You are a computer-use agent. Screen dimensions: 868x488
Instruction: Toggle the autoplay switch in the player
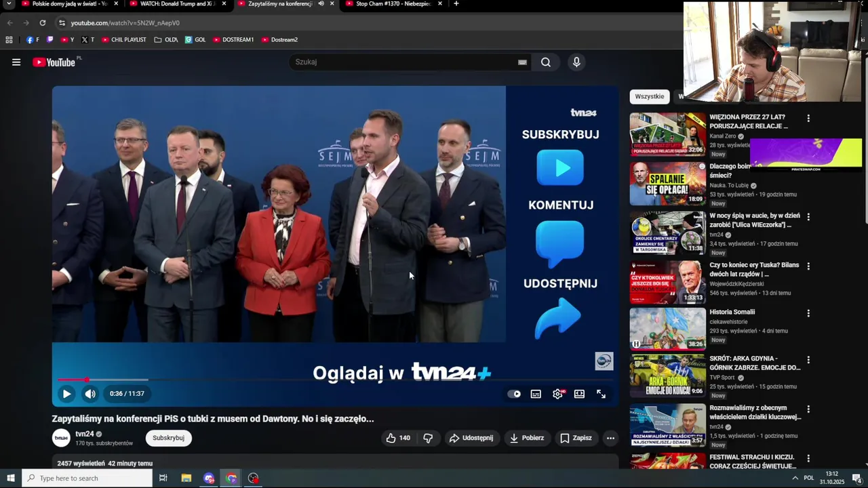pyautogui.click(x=515, y=394)
